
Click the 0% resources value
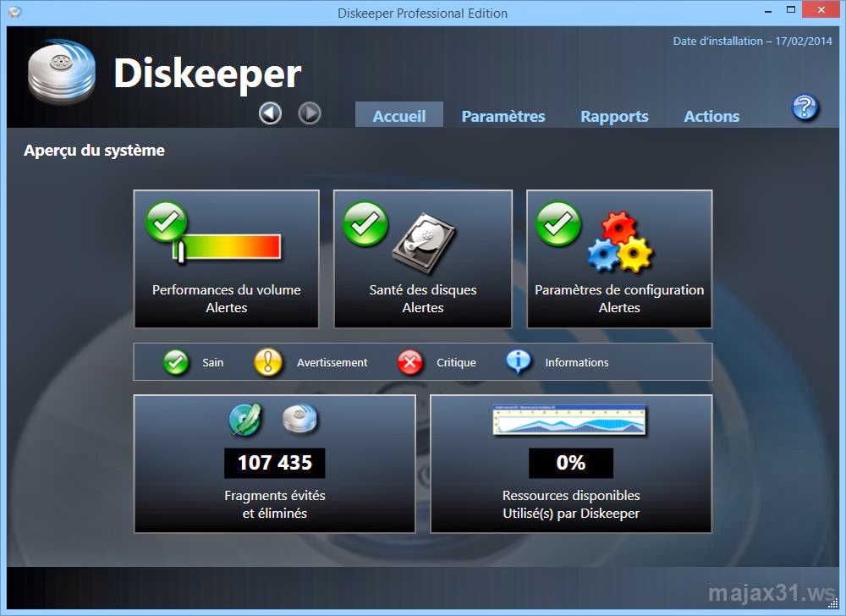tap(571, 463)
